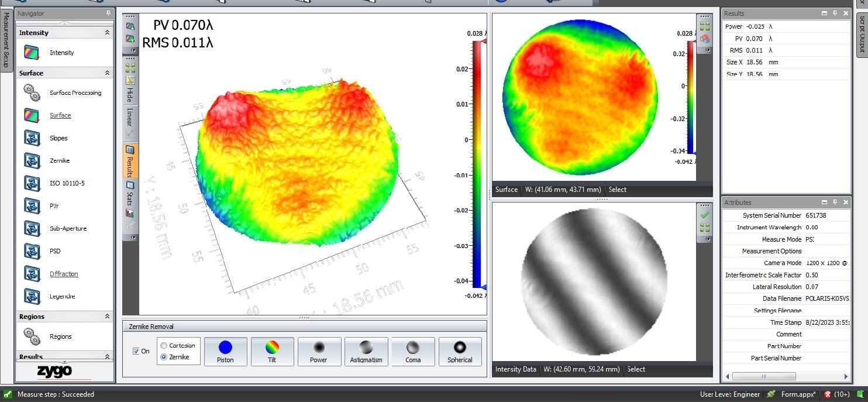This screenshot has height=402, width=868.
Task: Click the Attributes scrollbar right arrow
Action: click(x=846, y=376)
